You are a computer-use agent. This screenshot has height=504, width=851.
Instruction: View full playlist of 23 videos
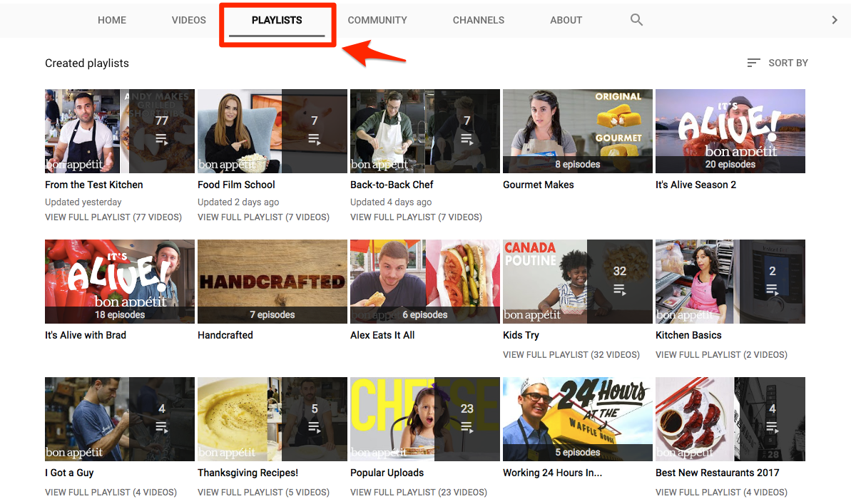[419, 493]
